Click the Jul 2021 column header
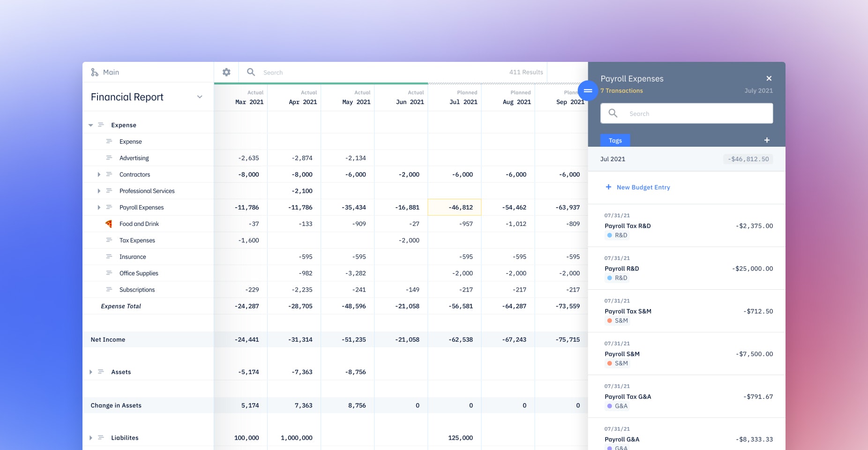The image size is (868, 450). 455,97
